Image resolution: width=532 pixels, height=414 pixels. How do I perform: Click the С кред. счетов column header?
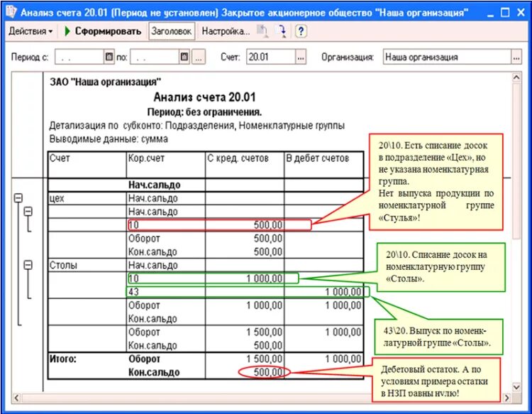click(x=244, y=164)
